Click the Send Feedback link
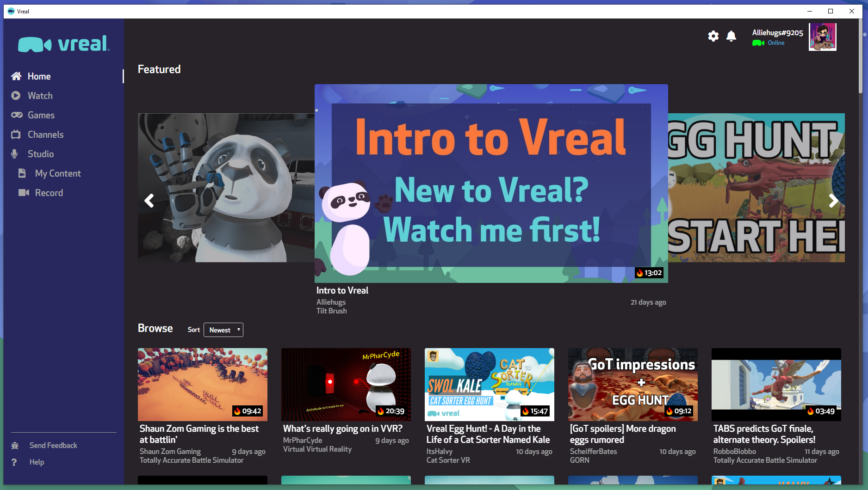This screenshot has width=868, height=490. point(53,446)
